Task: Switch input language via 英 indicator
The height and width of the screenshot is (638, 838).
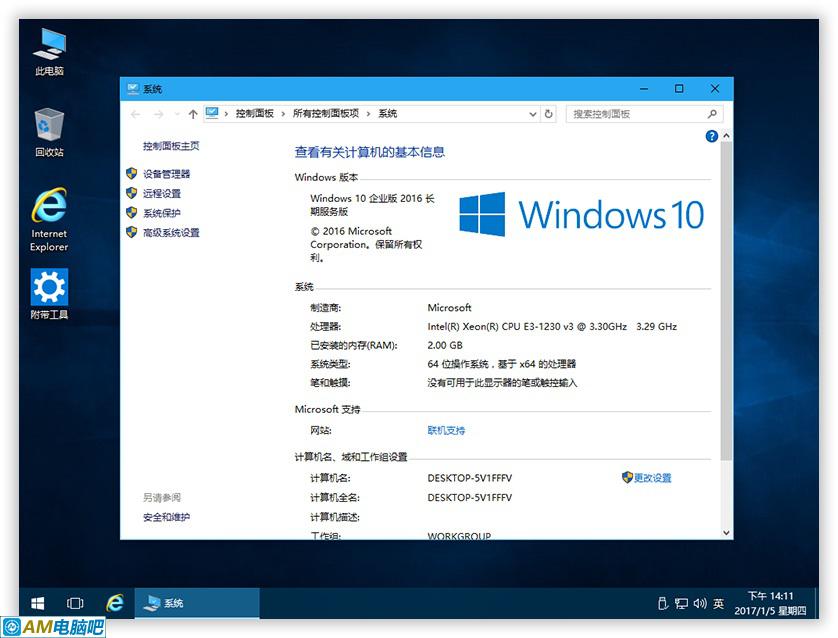Action: point(718,603)
